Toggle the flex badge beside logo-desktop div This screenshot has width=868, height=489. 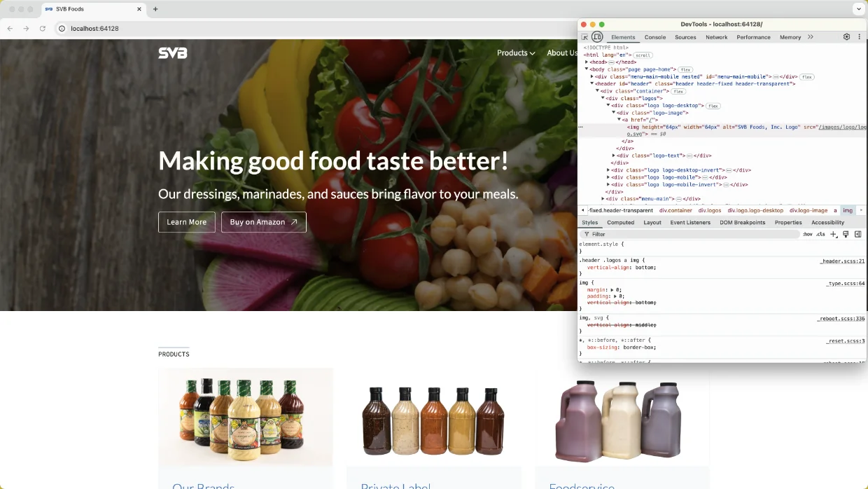pos(712,105)
